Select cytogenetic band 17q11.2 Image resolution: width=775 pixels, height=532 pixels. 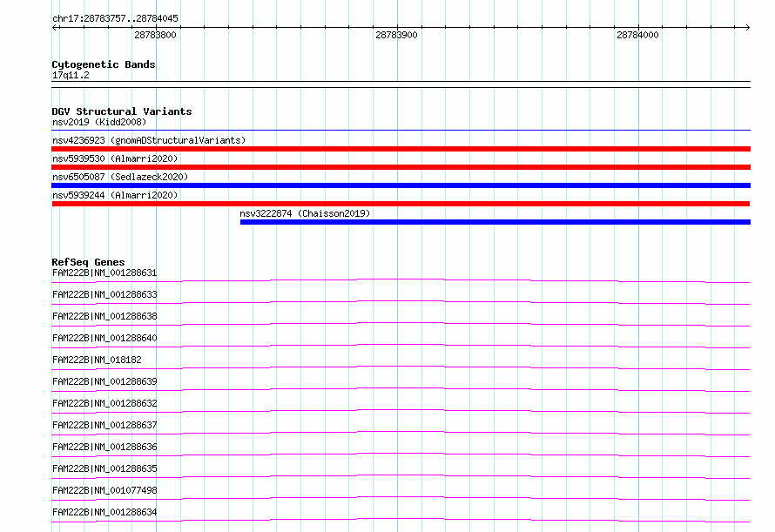tap(71, 75)
